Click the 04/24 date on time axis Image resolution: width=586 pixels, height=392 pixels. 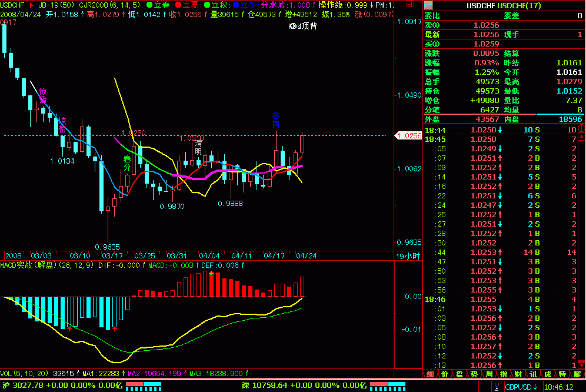[307, 256]
